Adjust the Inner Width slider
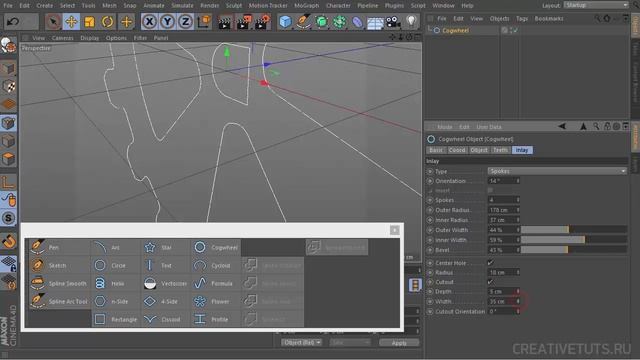The image size is (640, 360). pos(574,240)
